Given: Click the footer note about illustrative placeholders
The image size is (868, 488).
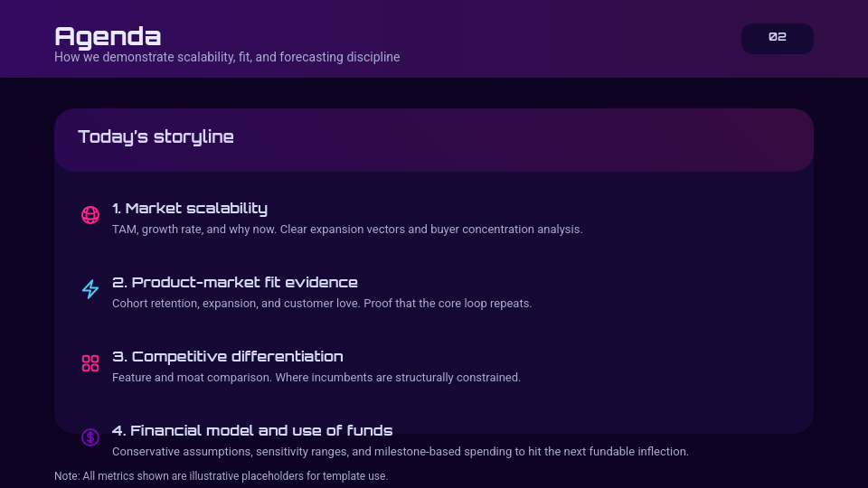Looking at the screenshot, I should (x=221, y=476).
